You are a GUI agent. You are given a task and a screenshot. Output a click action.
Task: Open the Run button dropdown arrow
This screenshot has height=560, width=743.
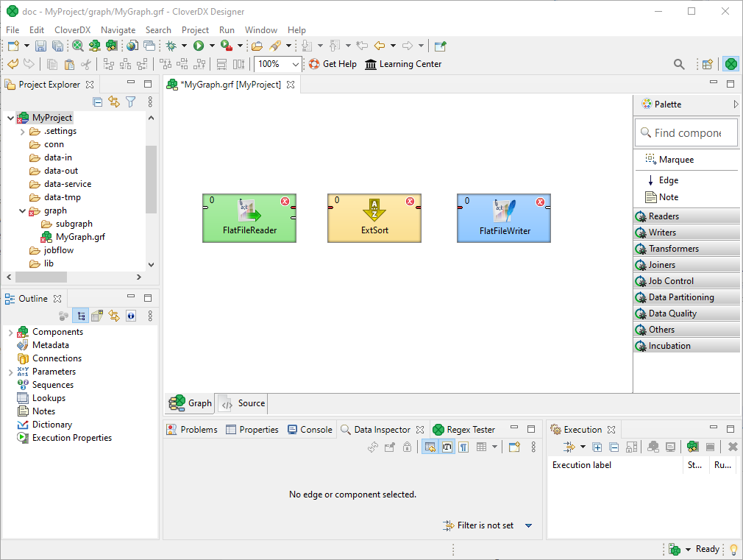212,46
